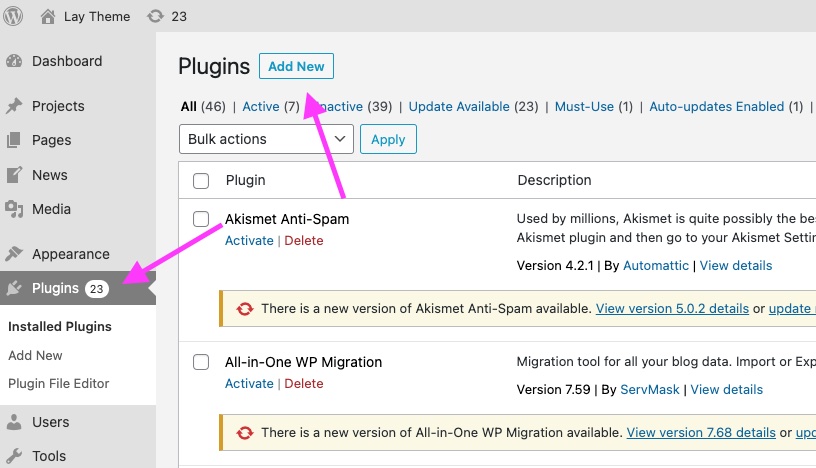Click the Add New button beside Plugins heading
The width and height of the screenshot is (816, 468).
296,66
